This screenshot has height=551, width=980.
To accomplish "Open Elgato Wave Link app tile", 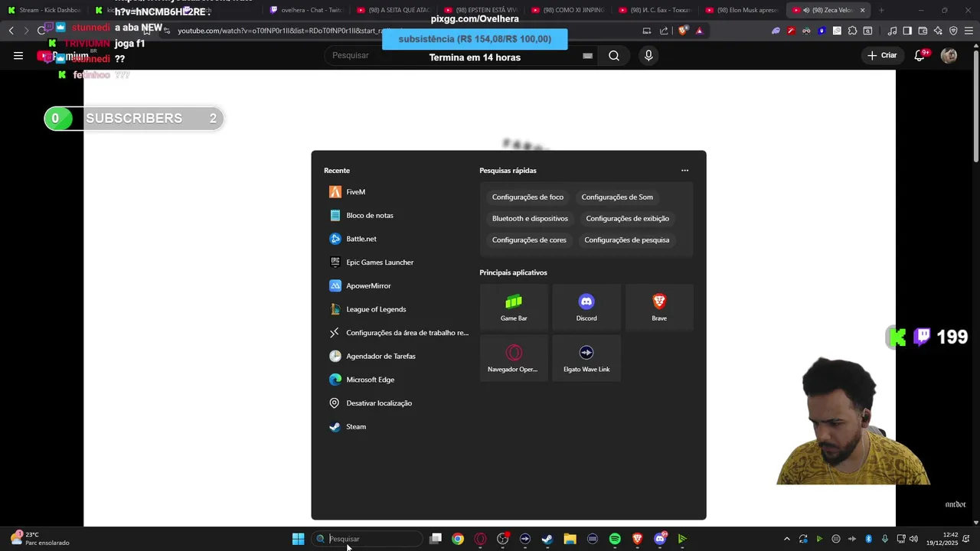I will point(586,359).
